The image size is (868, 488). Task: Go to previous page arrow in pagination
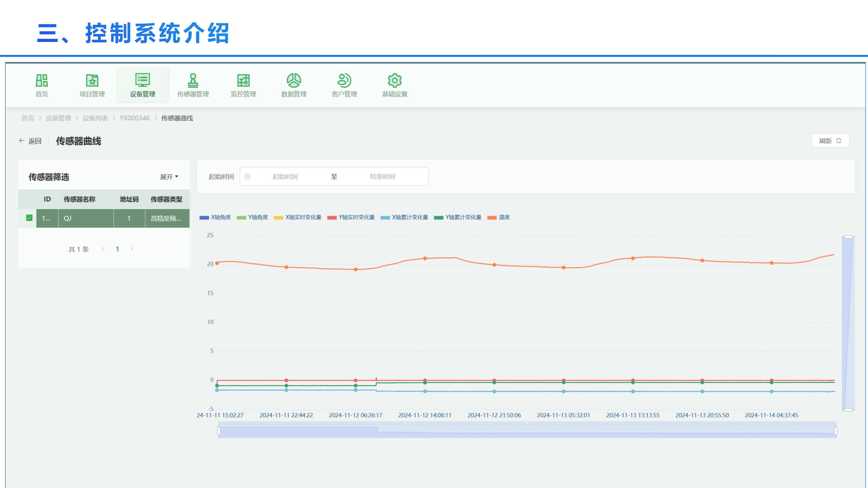coord(103,249)
